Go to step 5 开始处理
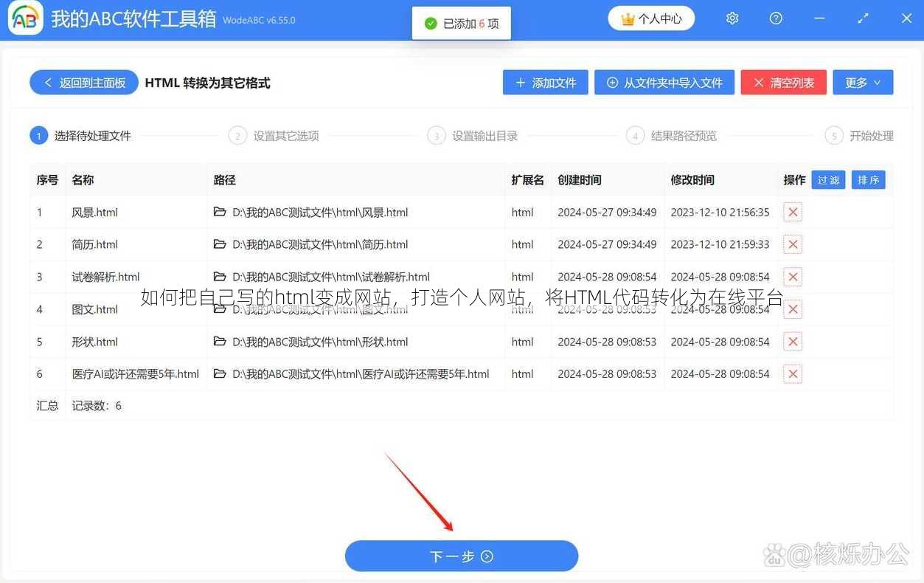Screen dimensions: 924x583 pos(859,136)
